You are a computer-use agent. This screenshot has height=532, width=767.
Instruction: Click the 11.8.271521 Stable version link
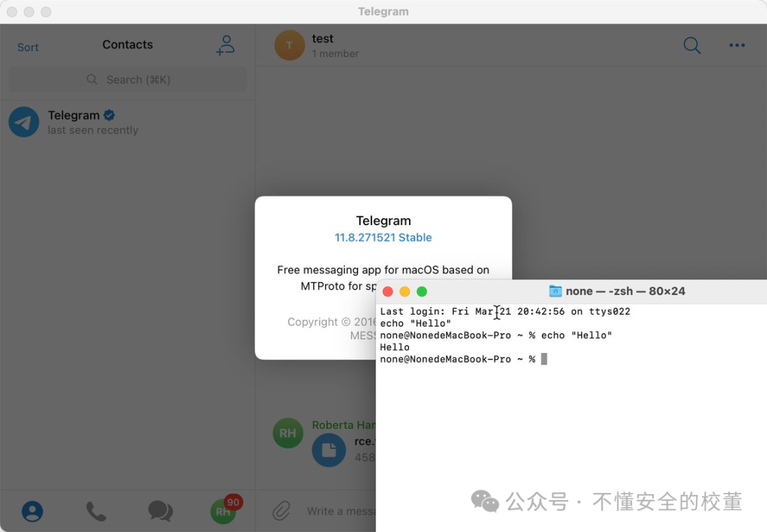coord(383,237)
